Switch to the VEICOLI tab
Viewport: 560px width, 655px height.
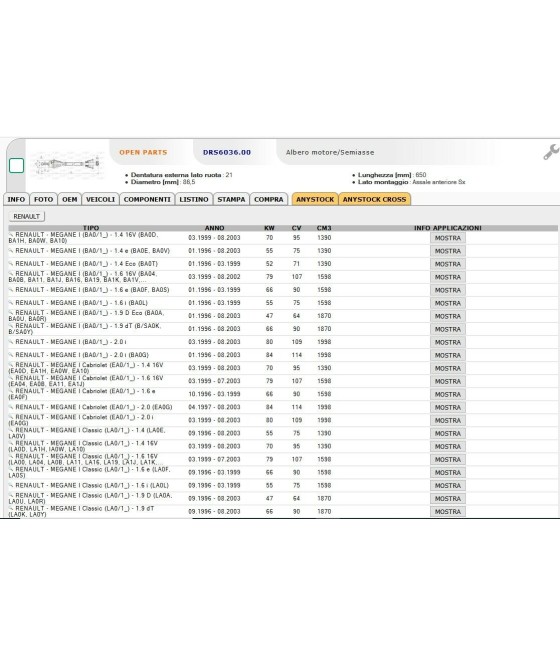coord(100,199)
